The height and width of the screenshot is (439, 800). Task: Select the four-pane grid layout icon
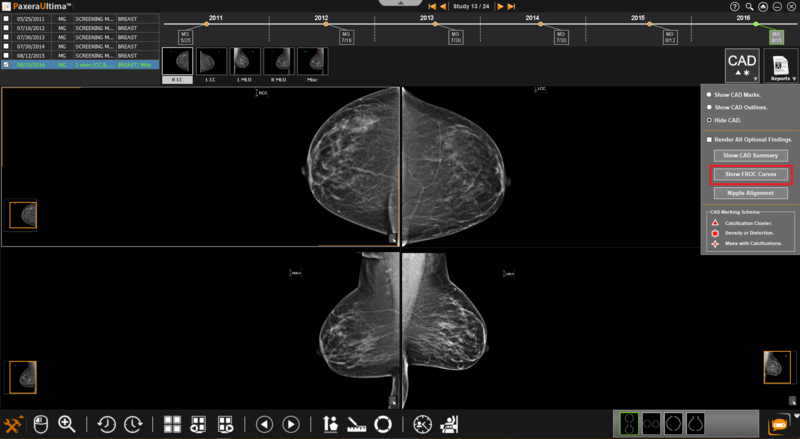click(x=172, y=424)
